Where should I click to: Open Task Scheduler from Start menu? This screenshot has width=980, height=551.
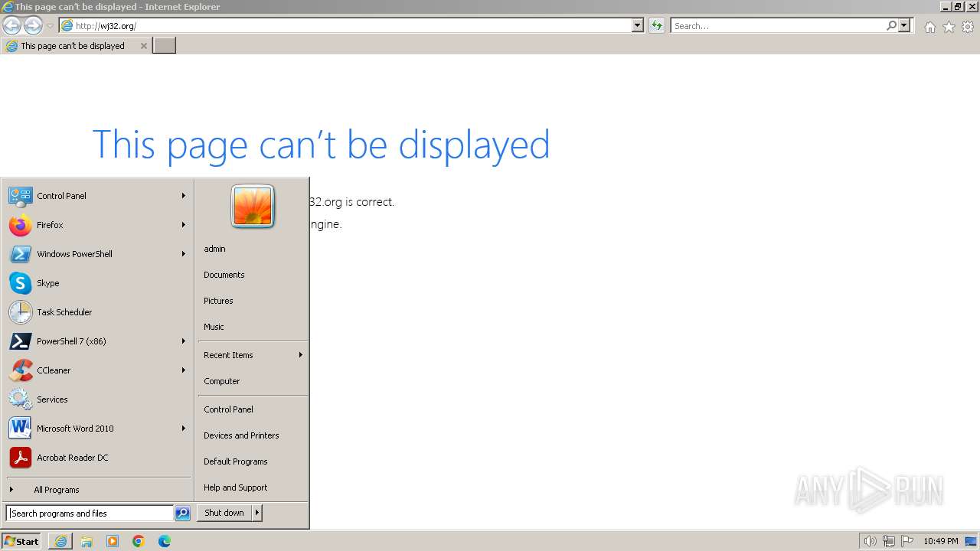click(98, 312)
